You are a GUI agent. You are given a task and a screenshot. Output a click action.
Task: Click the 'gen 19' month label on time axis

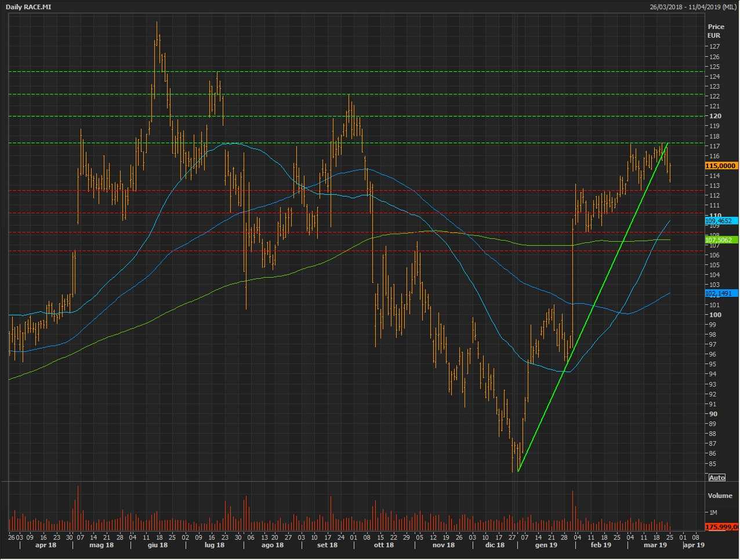pos(546,545)
